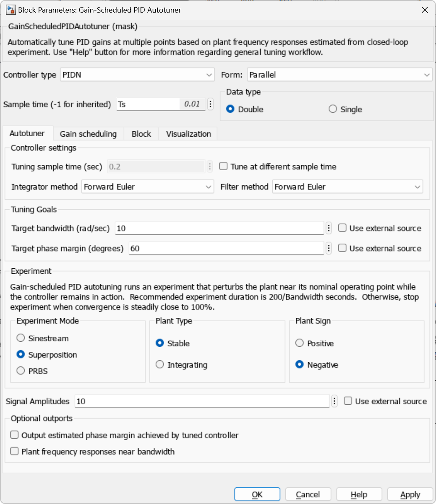436x504 pixels.
Task: Enable Tune at different sample time
Action: pyautogui.click(x=224, y=166)
